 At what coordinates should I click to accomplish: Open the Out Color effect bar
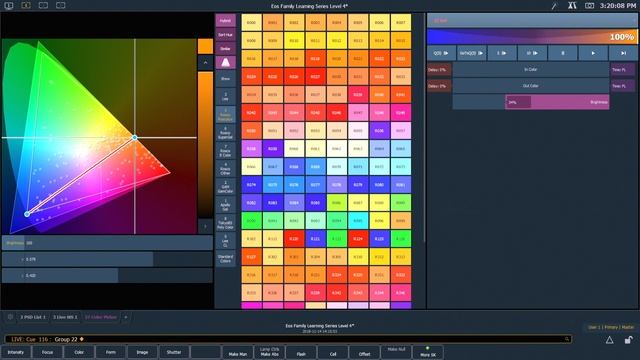531,86
